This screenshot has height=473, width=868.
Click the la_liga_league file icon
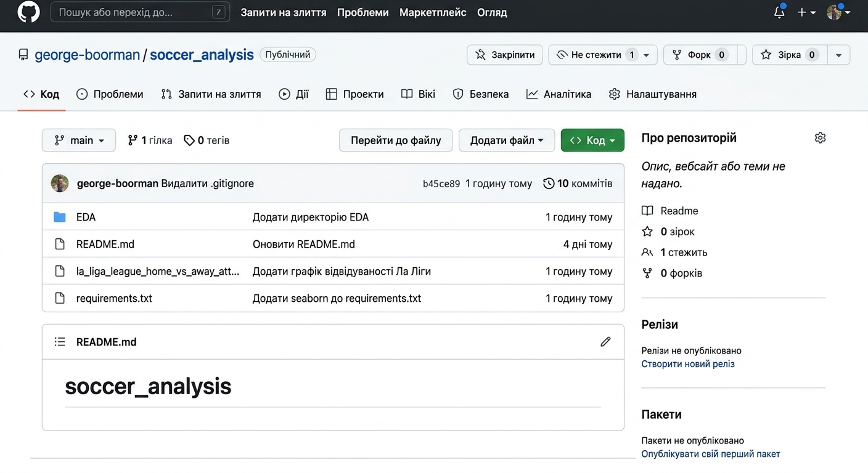[x=60, y=271]
